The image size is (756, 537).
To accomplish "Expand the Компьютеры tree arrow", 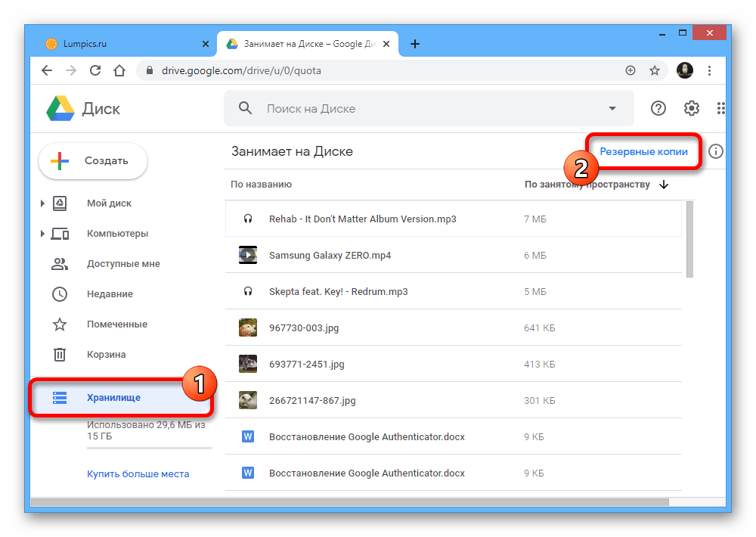I will 42,234.
